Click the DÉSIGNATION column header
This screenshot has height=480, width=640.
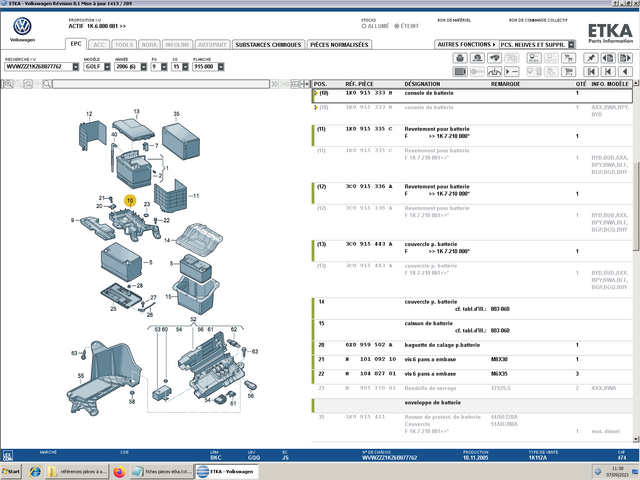[x=422, y=84]
